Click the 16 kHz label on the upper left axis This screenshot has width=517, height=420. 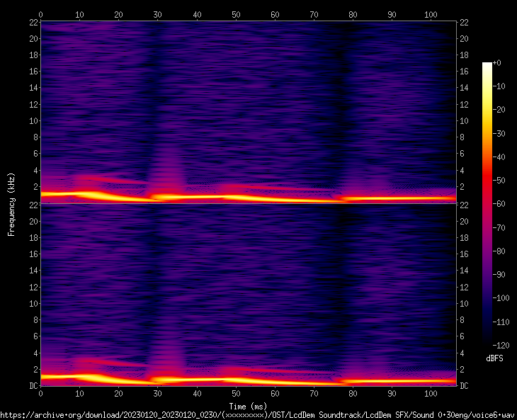33,72
